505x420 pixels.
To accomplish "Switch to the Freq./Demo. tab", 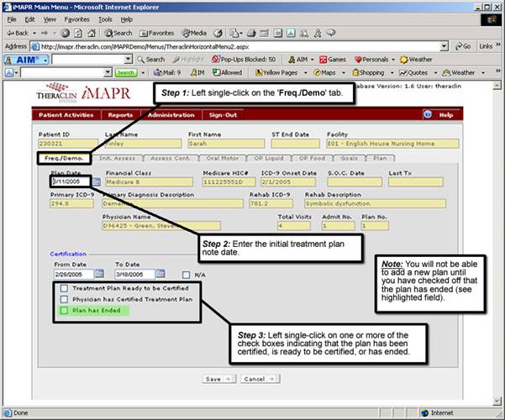I will [64, 158].
